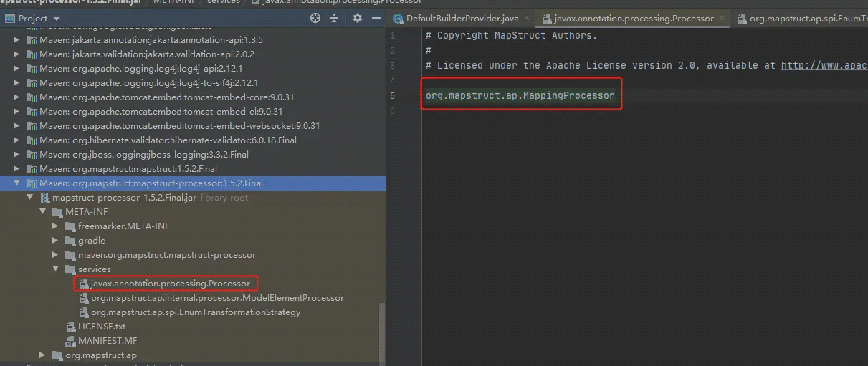Select the MANIFEST.MF file
Image resolution: width=868 pixels, height=366 pixels.
[x=108, y=341]
